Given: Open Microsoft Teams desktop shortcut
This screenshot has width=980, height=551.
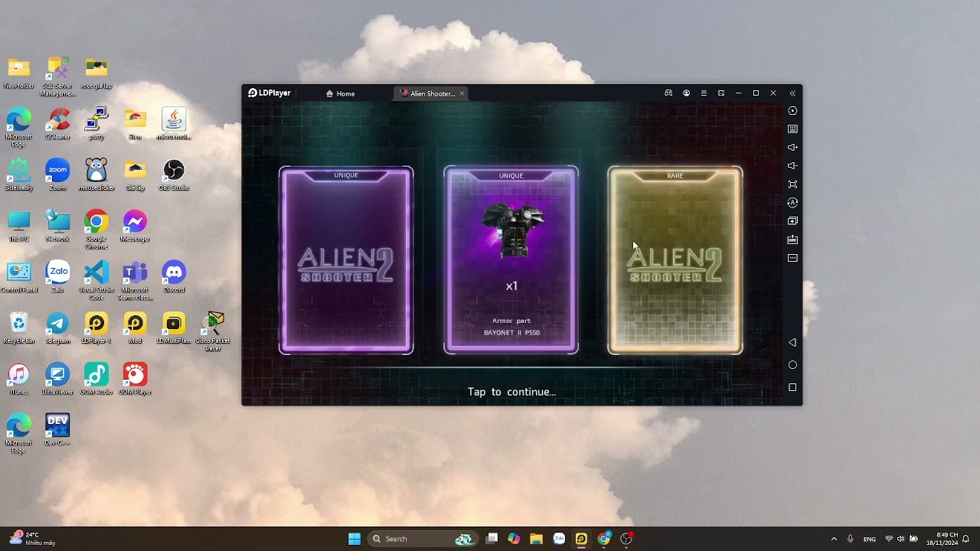Looking at the screenshot, I should click(135, 280).
